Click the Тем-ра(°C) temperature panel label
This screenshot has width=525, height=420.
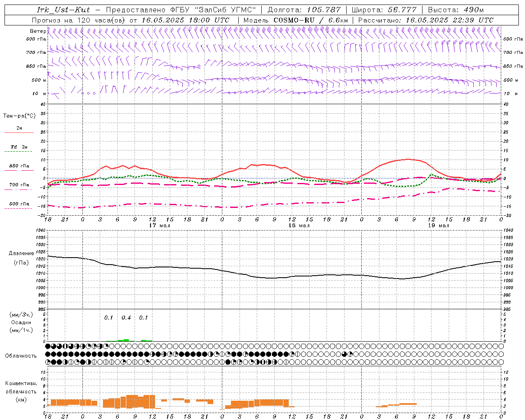point(19,116)
